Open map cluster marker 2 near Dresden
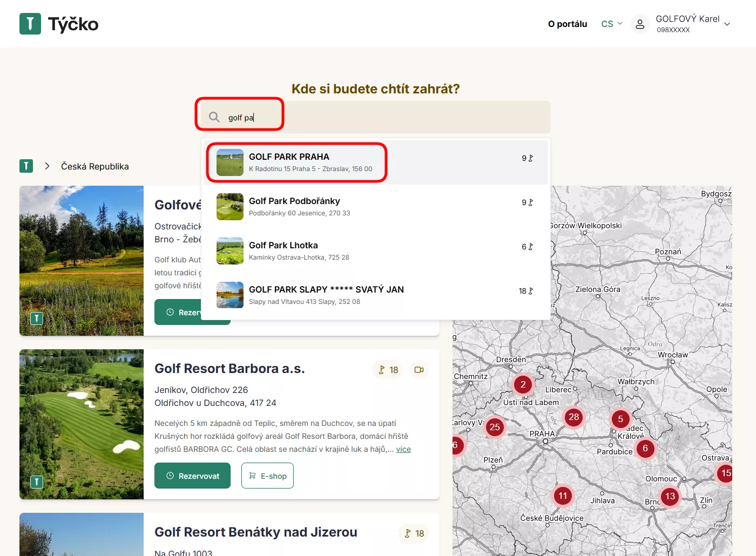 click(x=523, y=384)
